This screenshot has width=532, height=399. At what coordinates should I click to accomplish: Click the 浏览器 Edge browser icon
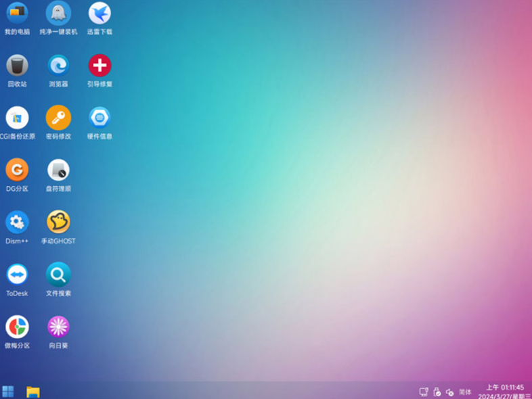pyautogui.click(x=58, y=66)
